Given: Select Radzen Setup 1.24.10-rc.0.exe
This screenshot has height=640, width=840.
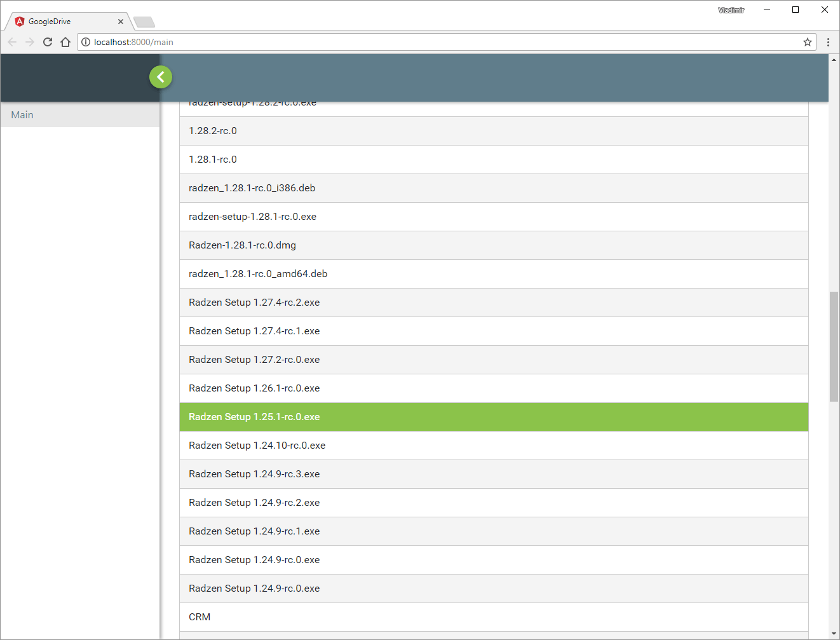Looking at the screenshot, I should [494, 446].
